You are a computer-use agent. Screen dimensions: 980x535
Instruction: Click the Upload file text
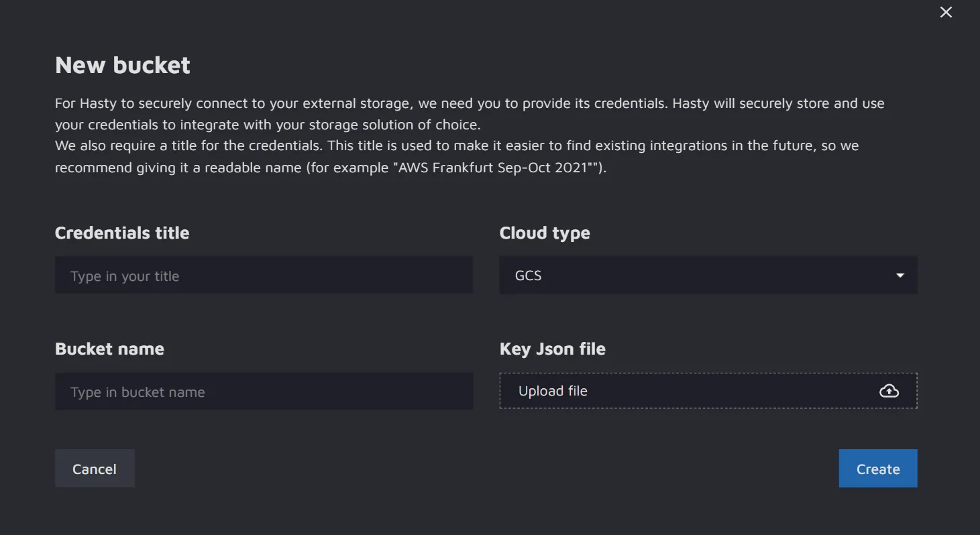(x=553, y=391)
